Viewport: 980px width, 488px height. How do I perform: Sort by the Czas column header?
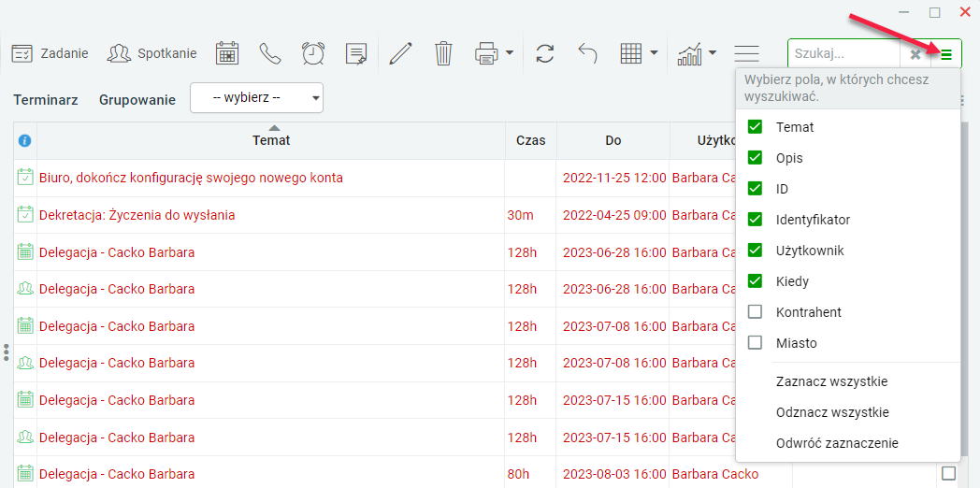pyautogui.click(x=531, y=140)
